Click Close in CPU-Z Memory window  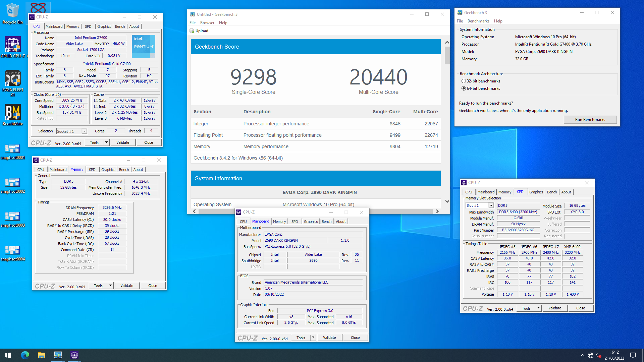click(x=153, y=286)
